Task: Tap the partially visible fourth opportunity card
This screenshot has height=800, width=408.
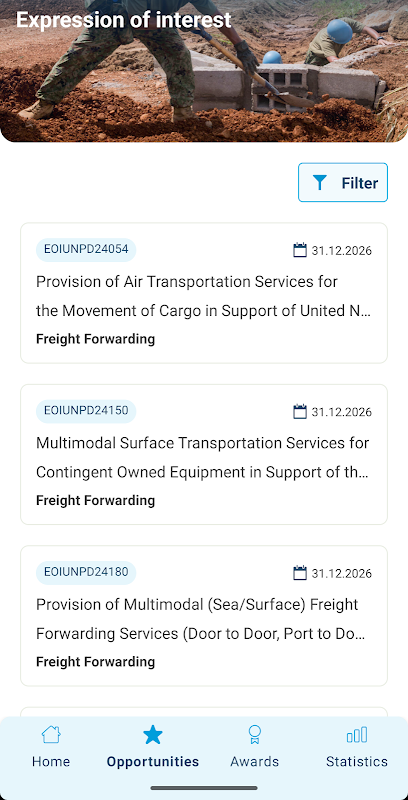Action: pyautogui.click(x=204, y=712)
